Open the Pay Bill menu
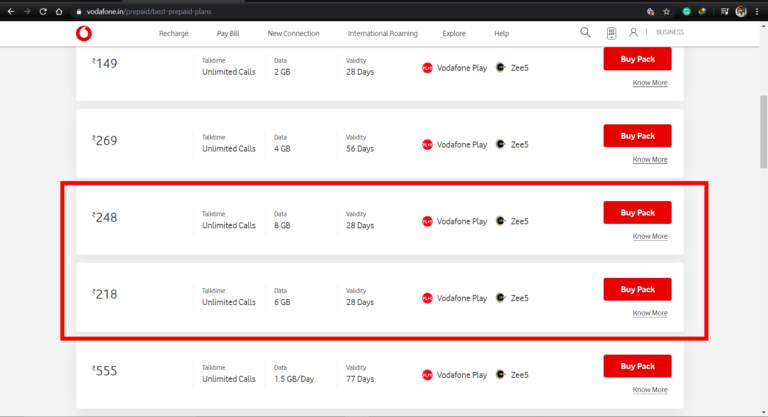768x417 pixels. [x=228, y=33]
